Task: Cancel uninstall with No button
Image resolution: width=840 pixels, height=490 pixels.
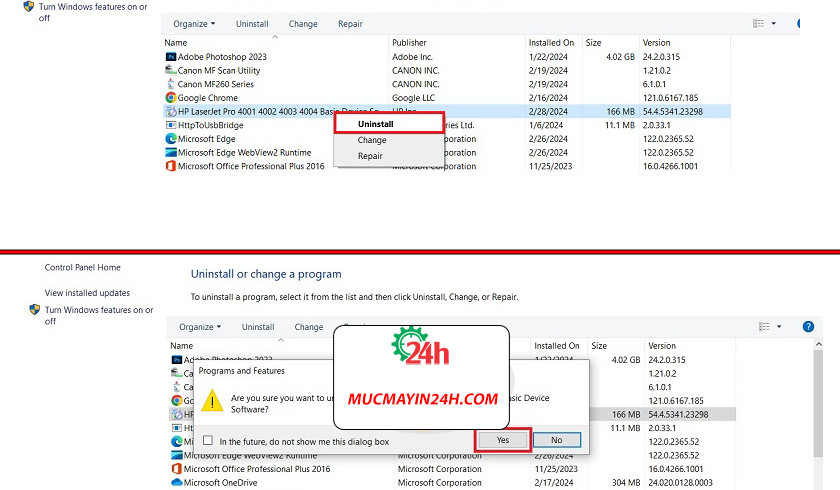Action: pyautogui.click(x=557, y=440)
